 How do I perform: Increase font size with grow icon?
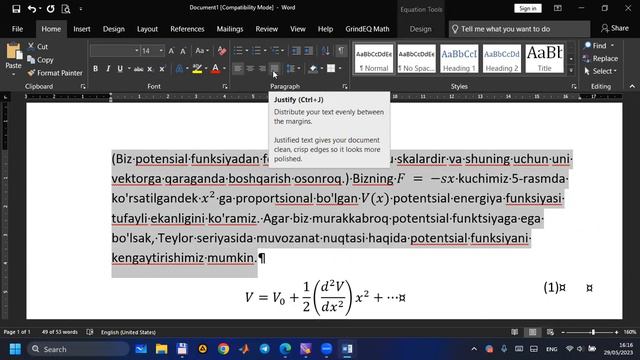point(171,51)
